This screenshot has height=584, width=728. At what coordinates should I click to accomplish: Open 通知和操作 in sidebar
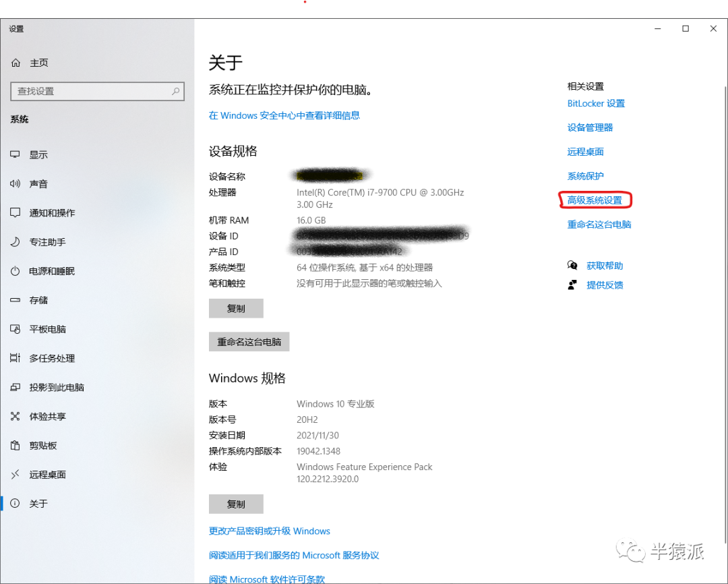[97, 213]
